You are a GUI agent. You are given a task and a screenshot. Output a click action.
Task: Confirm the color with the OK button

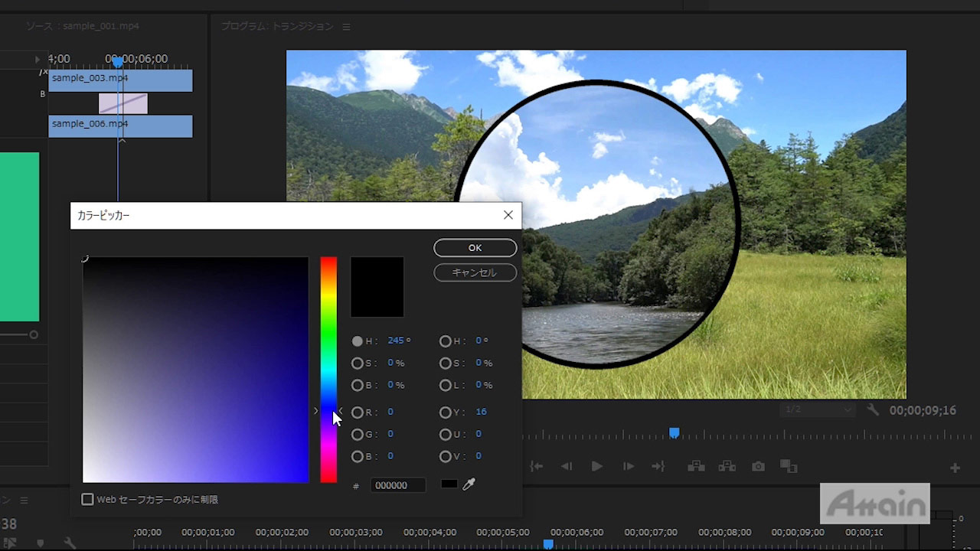pyautogui.click(x=475, y=248)
